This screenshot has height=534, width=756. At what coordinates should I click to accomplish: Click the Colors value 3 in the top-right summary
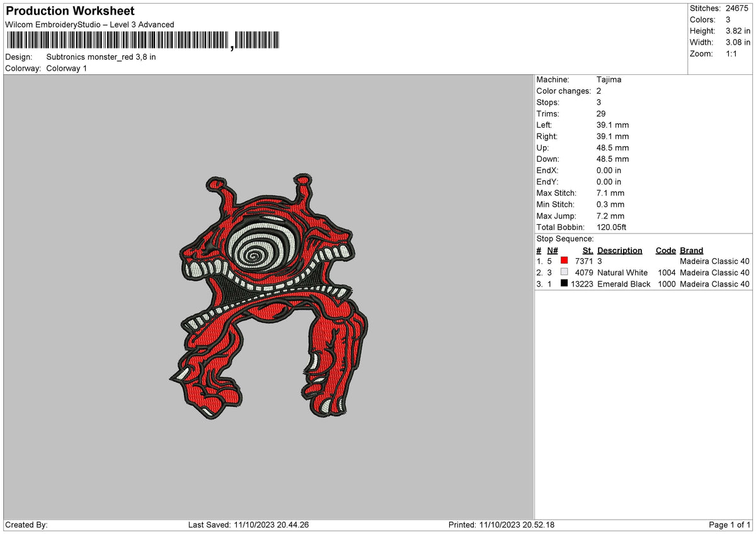[x=728, y=20]
